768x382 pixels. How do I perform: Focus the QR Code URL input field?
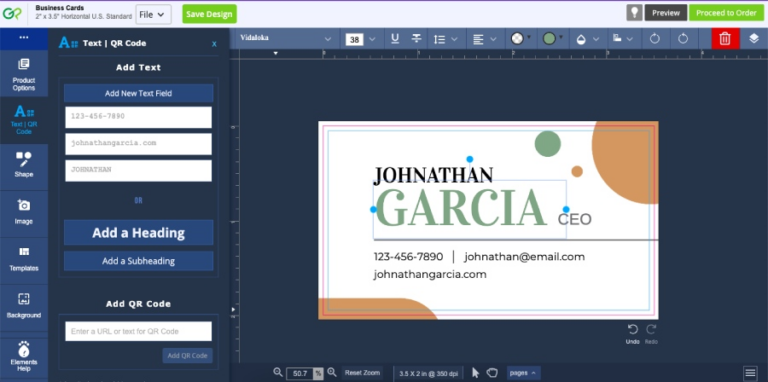tap(139, 331)
